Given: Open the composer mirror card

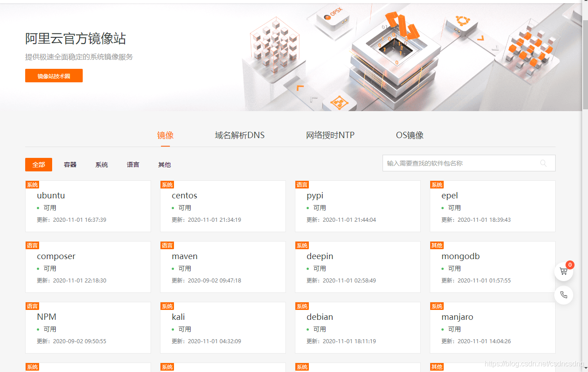Looking at the screenshot, I should pos(88,267).
